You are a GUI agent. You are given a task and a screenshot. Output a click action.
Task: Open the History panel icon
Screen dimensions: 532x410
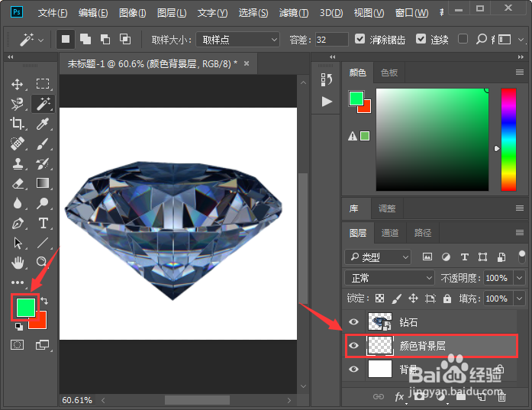pyautogui.click(x=327, y=79)
